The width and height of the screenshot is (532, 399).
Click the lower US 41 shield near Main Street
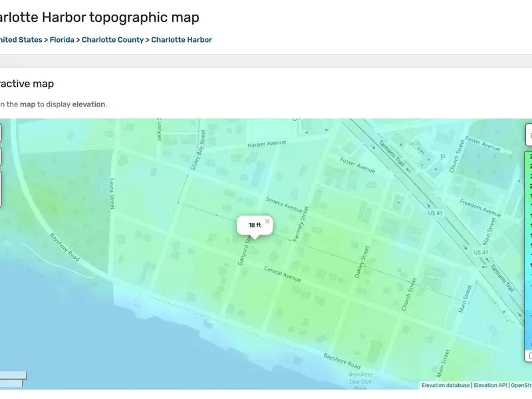481,253
